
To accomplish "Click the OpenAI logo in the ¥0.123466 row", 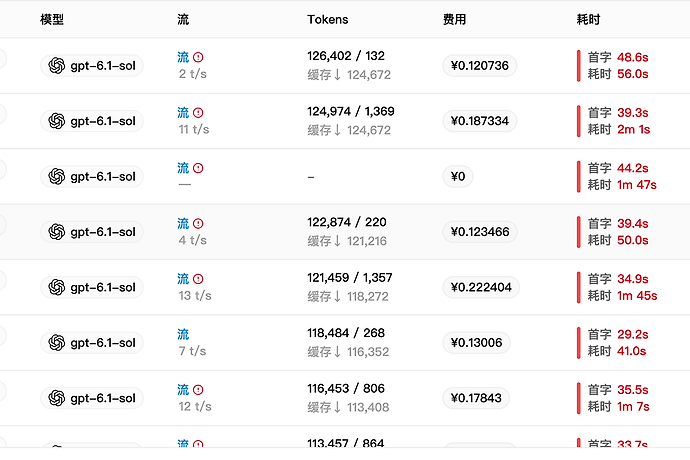I will click(57, 232).
